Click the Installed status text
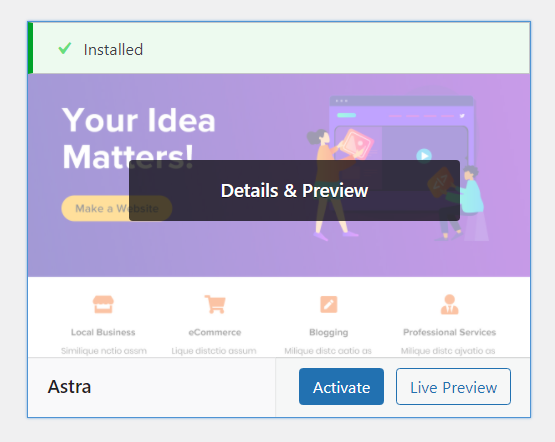This screenshot has height=442, width=555. pos(113,50)
